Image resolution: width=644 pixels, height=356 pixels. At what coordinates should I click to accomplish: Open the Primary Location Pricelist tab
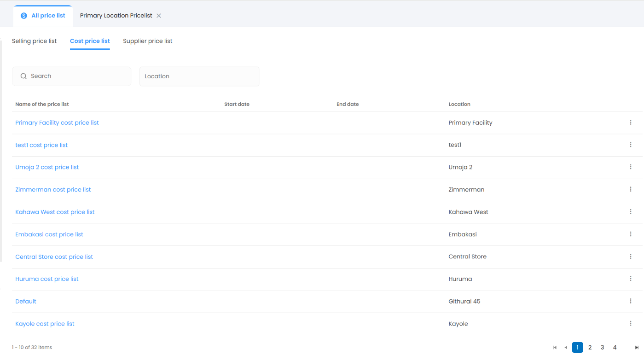tap(116, 16)
